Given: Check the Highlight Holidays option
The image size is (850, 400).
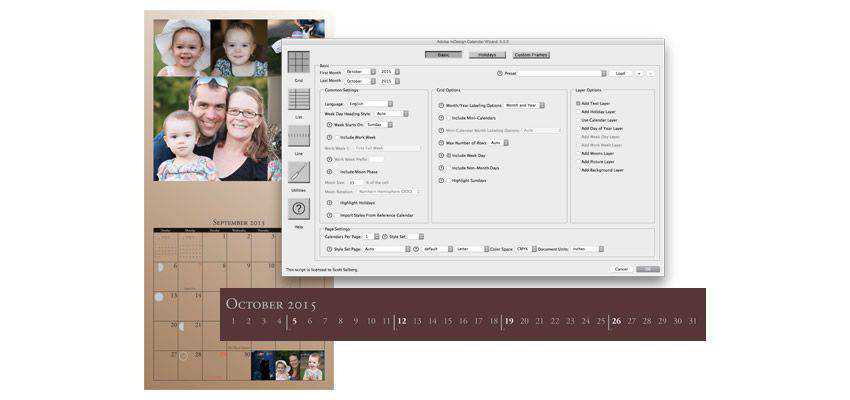Looking at the screenshot, I should pyautogui.click(x=336, y=202).
